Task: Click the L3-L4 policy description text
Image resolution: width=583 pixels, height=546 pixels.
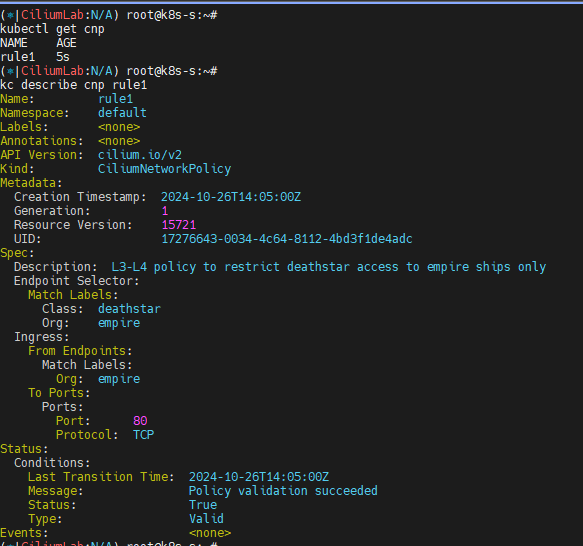Action: [329, 267]
